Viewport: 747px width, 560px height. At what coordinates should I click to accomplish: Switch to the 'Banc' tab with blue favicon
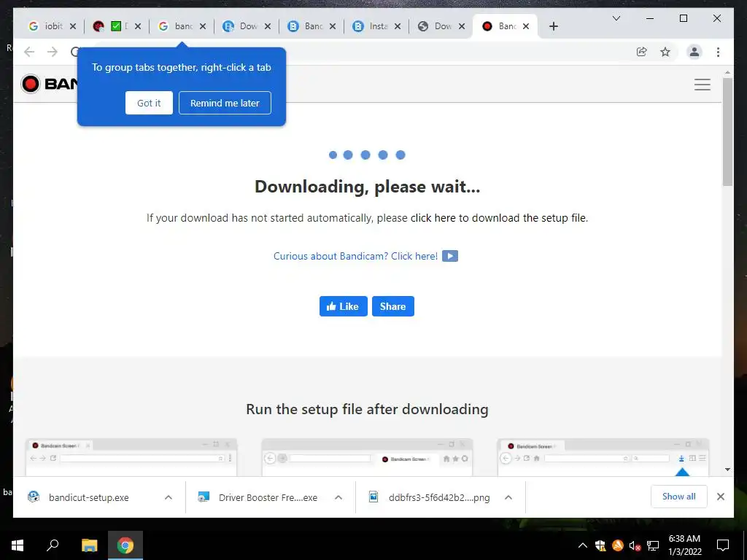[306, 26]
